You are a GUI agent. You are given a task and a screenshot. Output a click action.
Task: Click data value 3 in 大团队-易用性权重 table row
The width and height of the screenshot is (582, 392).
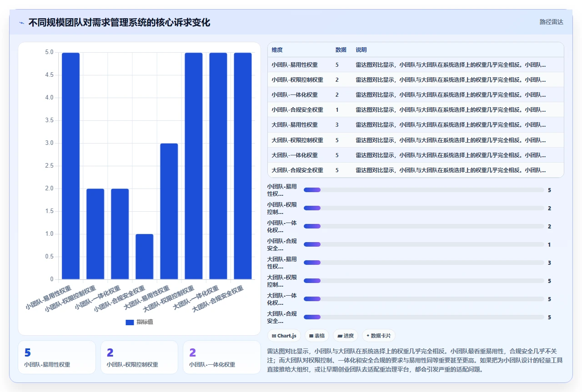point(337,124)
